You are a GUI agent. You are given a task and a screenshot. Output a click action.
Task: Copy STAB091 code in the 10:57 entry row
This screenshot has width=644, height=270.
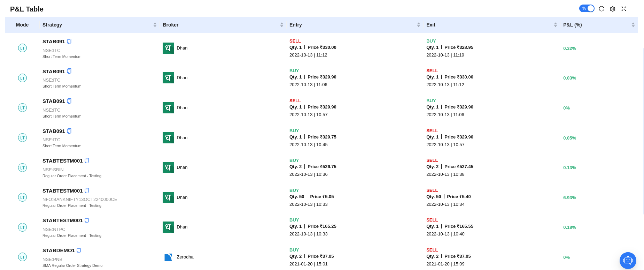click(69, 101)
